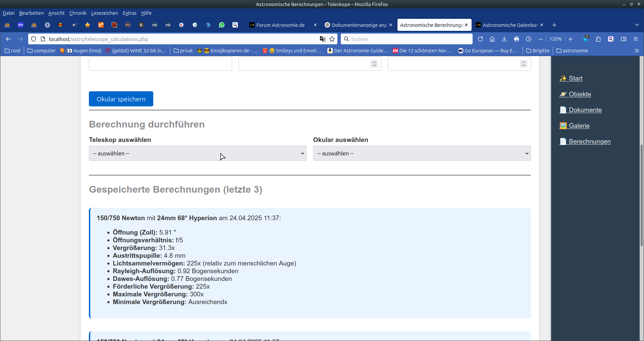Expand the Okular auswählen dropdown
The height and width of the screenshot is (341, 644).
422,153
